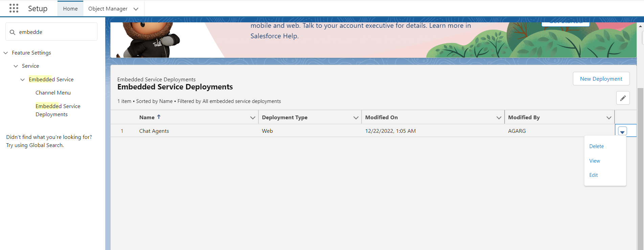Open Deployment Type column options chevron
This screenshot has height=250, width=644.
click(x=356, y=118)
